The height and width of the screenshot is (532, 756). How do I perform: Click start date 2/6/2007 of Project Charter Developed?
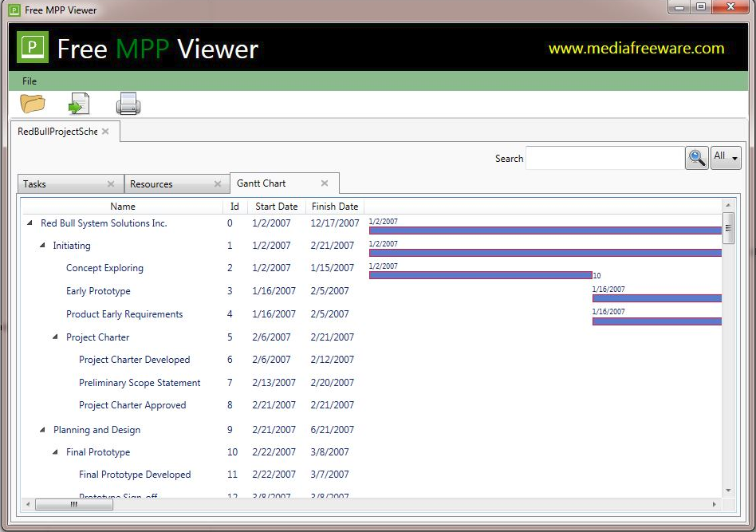pyautogui.click(x=271, y=360)
